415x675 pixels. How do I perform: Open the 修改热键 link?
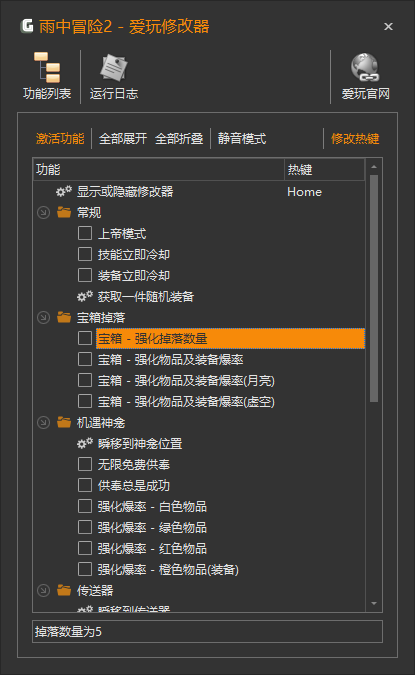point(355,139)
